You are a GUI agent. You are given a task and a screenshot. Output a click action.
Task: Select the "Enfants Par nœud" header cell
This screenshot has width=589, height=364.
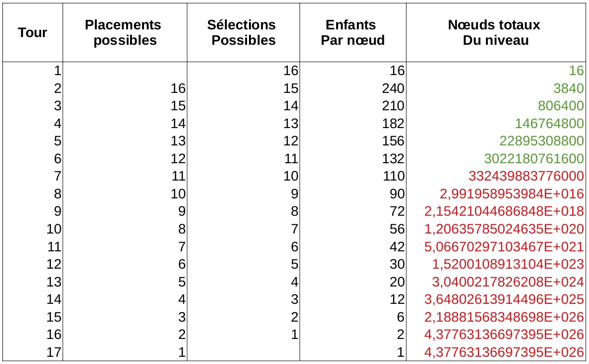(x=353, y=33)
